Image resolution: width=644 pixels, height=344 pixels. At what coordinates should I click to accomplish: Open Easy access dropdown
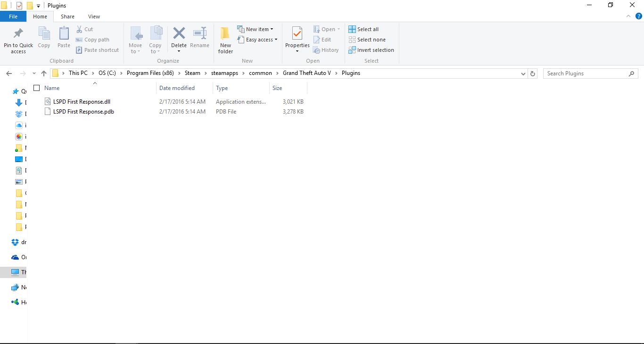click(x=257, y=40)
